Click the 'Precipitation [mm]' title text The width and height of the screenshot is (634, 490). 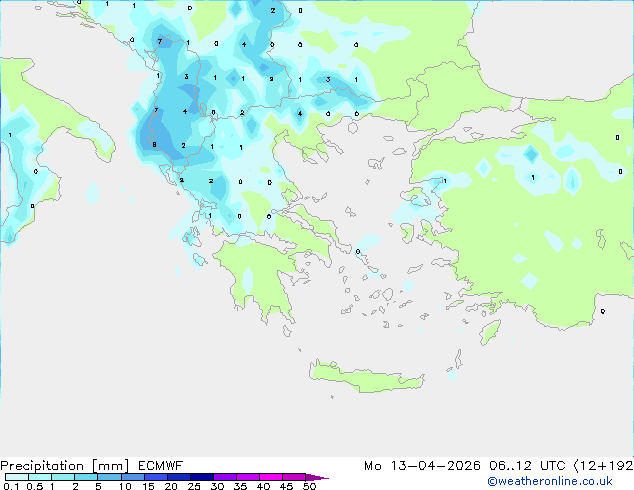(65, 466)
